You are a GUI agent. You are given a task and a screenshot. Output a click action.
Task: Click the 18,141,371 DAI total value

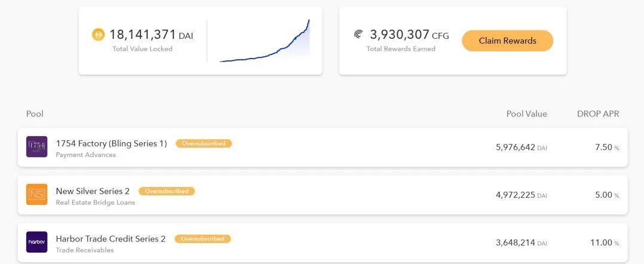click(151, 35)
